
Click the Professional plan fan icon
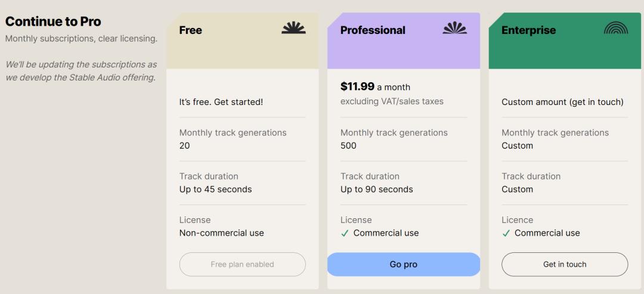pos(454,27)
